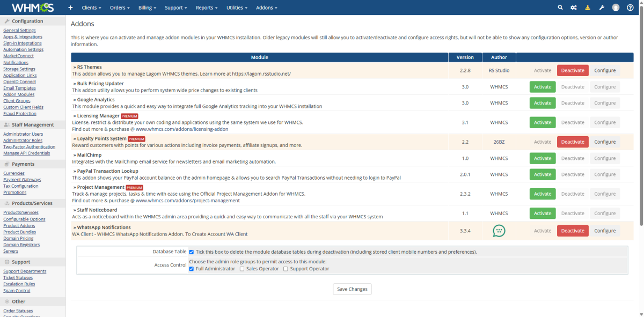Click the Save Changes button
Image resolution: width=644 pixels, height=317 pixels.
click(x=352, y=289)
